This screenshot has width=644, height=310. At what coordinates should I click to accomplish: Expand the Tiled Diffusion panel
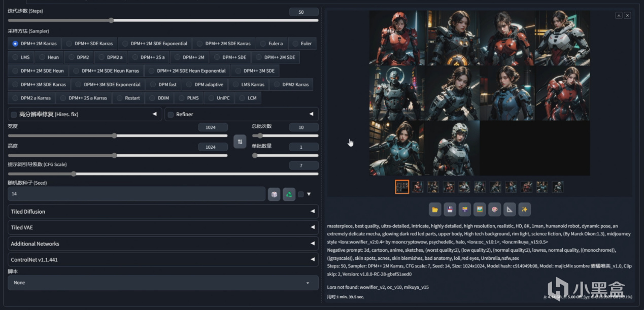pos(163,212)
